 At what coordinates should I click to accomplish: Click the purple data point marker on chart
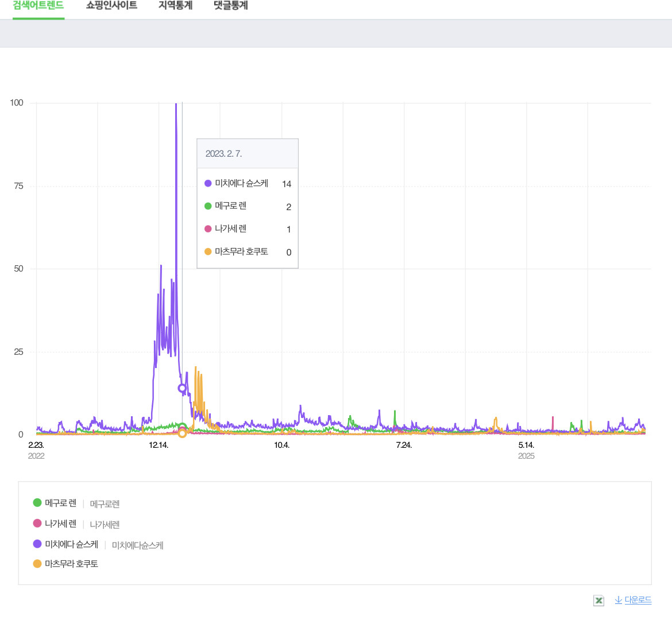click(x=182, y=388)
